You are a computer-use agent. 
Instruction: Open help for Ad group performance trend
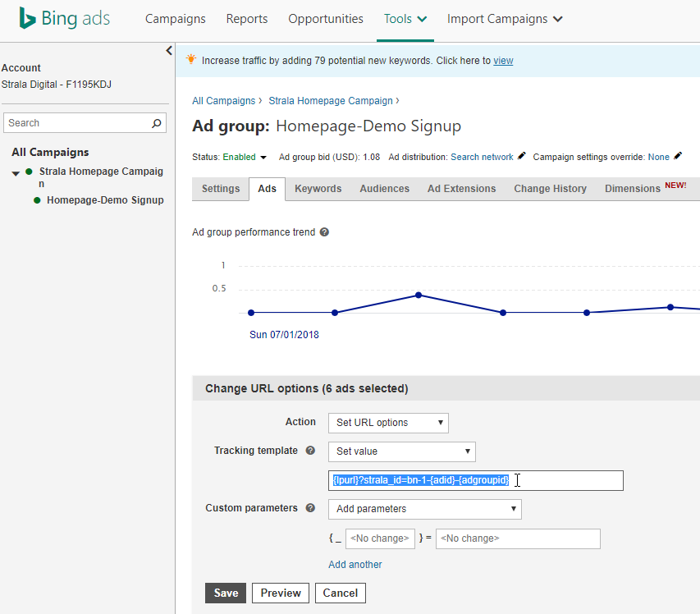[x=324, y=232]
